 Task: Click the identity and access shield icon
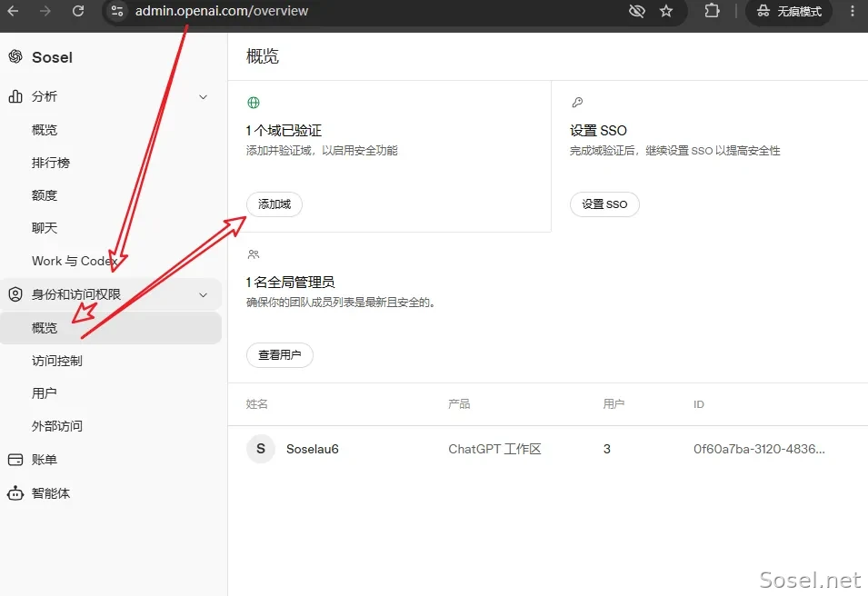click(x=15, y=294)
